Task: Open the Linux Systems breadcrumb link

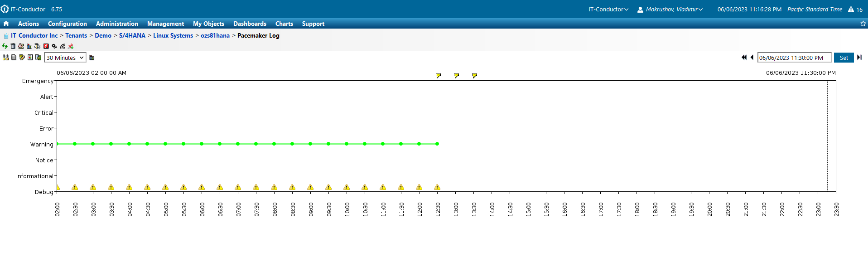Action: coord(173,35)
